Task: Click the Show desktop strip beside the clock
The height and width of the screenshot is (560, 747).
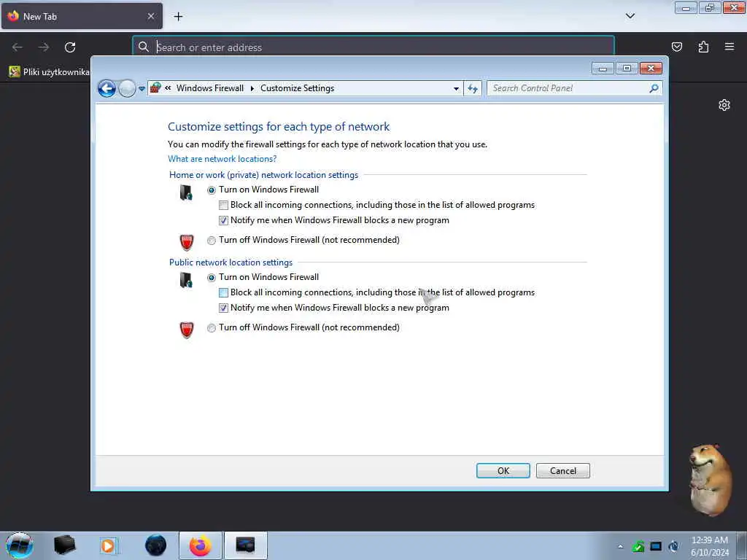Action: click(742, 545)
